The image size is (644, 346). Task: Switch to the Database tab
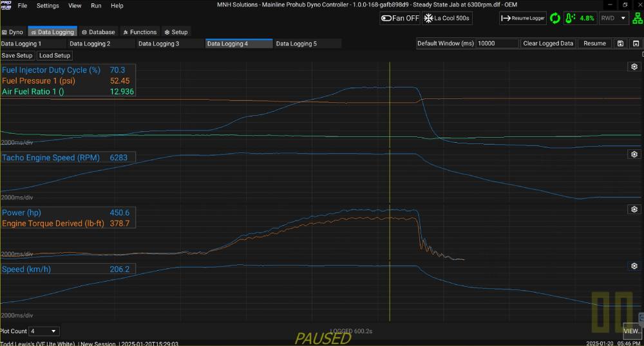pos(98,32)
